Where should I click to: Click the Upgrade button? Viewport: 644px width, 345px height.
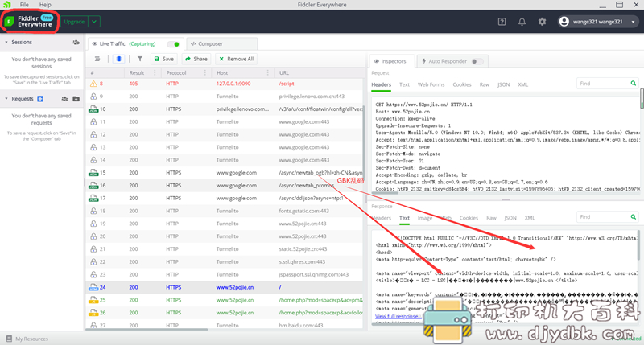click(74, 22)
